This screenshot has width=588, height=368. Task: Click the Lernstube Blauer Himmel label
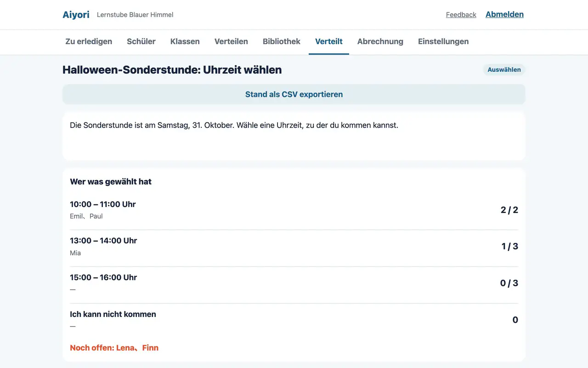[135, 15]
